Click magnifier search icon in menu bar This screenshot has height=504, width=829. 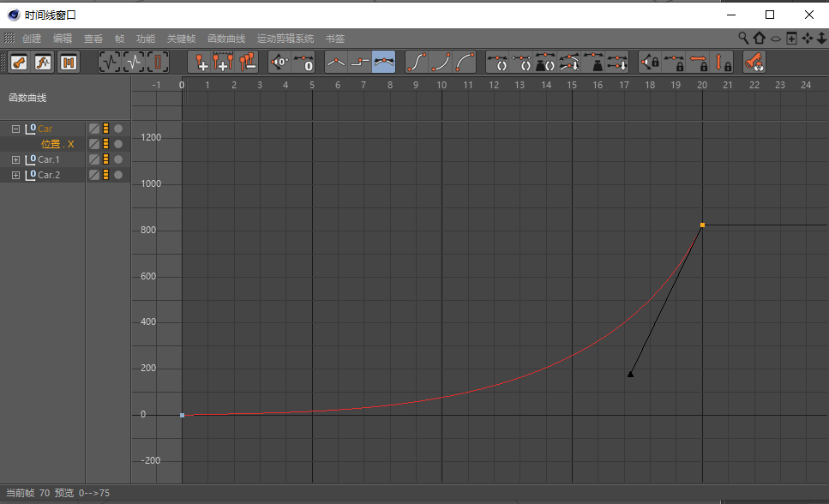tap(743, 38)
